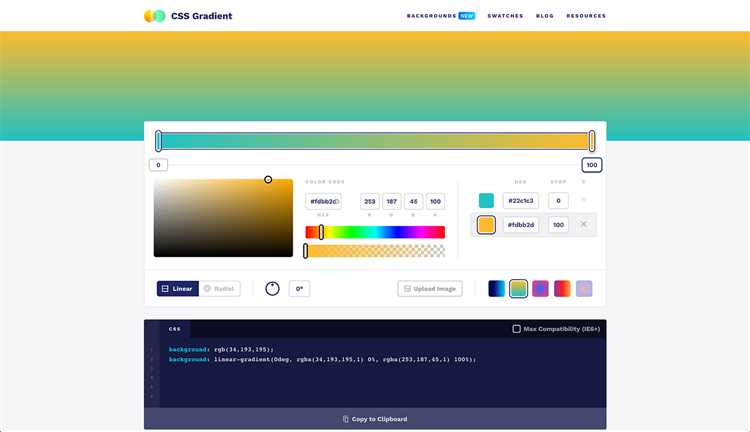The height and width of the screenshot is (432, 750).
Task: Choose the light lavender gradient preset
Action: click(x=584, y=288)
